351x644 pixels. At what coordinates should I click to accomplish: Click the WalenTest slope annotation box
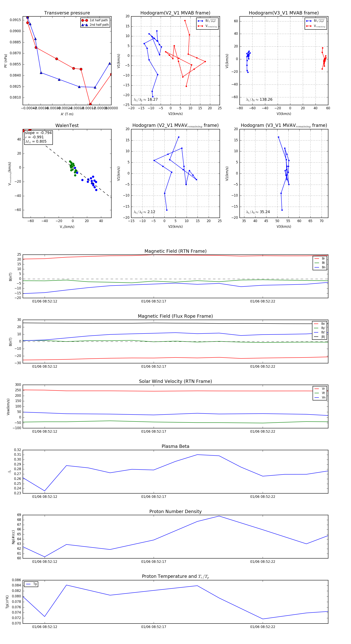[38, 137]
